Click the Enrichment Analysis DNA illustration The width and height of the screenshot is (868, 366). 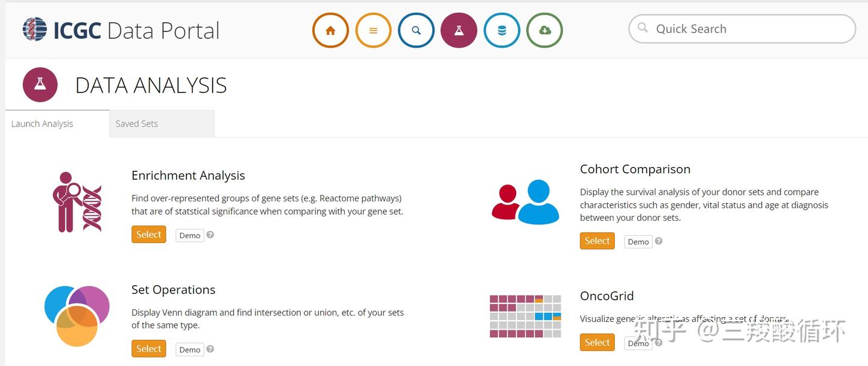77,202
